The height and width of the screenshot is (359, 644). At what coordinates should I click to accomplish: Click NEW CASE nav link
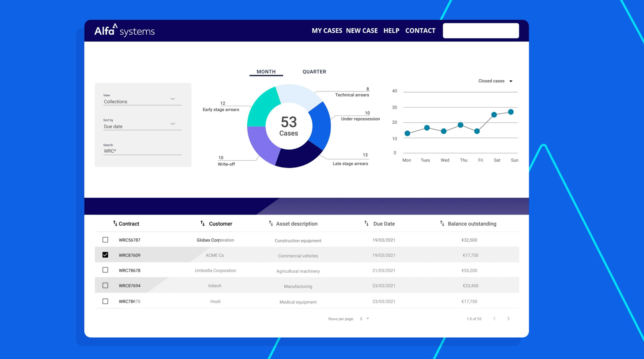[361, 31]
